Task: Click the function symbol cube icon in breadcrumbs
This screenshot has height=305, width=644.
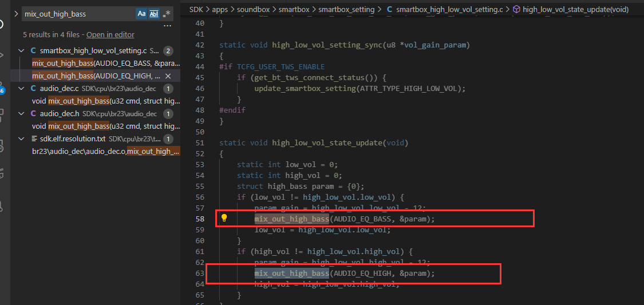Action: click(x=517, y=9)
